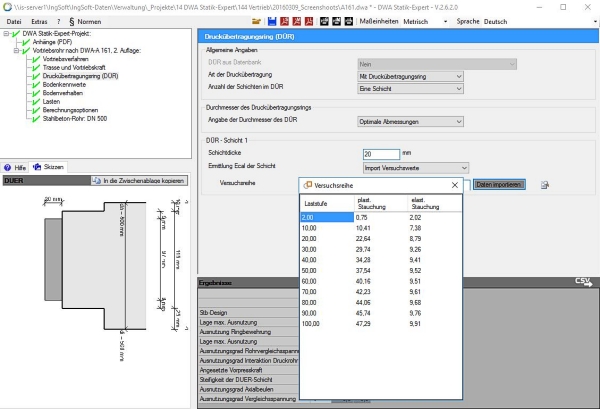Click the icon right of Daten importieren

545,185
